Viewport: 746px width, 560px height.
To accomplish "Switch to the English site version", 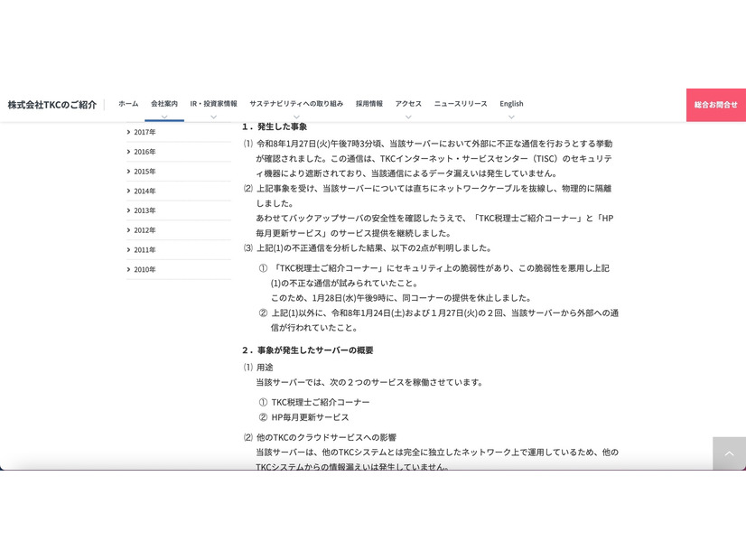I will coord(511,104).
